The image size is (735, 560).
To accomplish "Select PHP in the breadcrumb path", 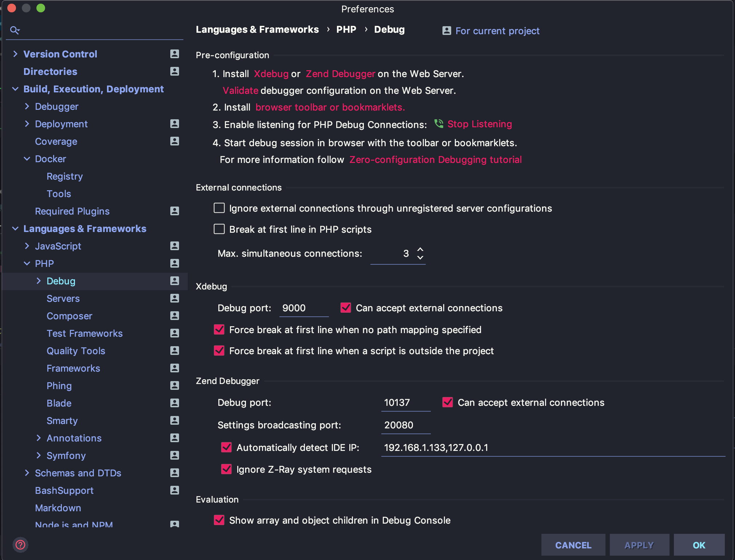I will 346,29.
